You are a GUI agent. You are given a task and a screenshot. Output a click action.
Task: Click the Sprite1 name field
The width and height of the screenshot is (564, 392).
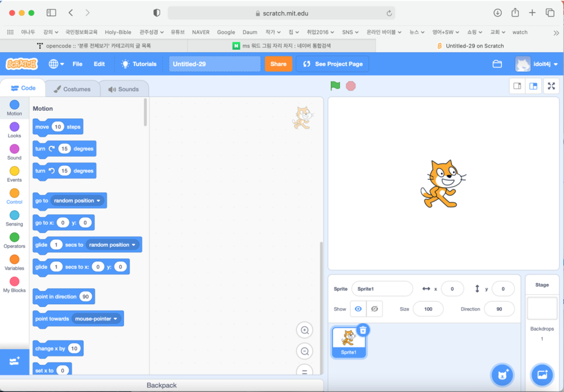[382, 289]
